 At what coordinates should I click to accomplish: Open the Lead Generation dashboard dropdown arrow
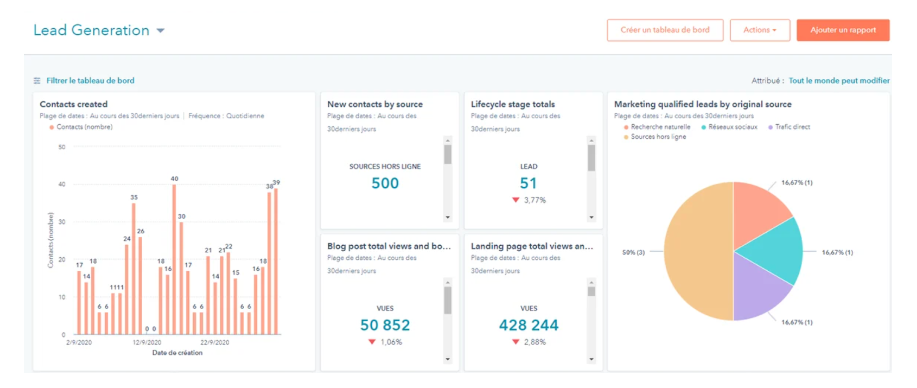pos(160,31)
